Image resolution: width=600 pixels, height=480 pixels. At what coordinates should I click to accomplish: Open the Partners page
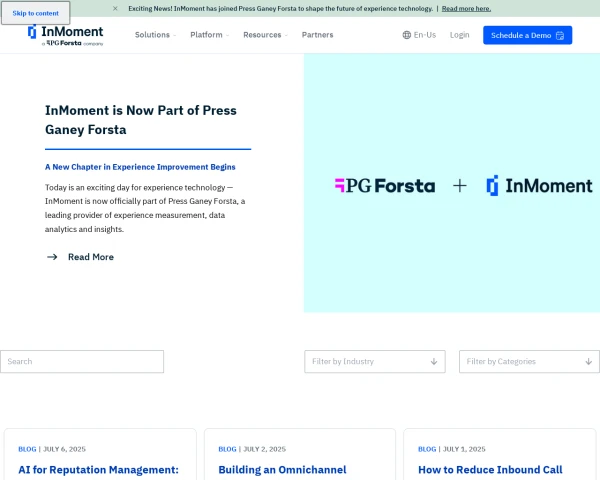pyautogui.click(x=317, y=35)
